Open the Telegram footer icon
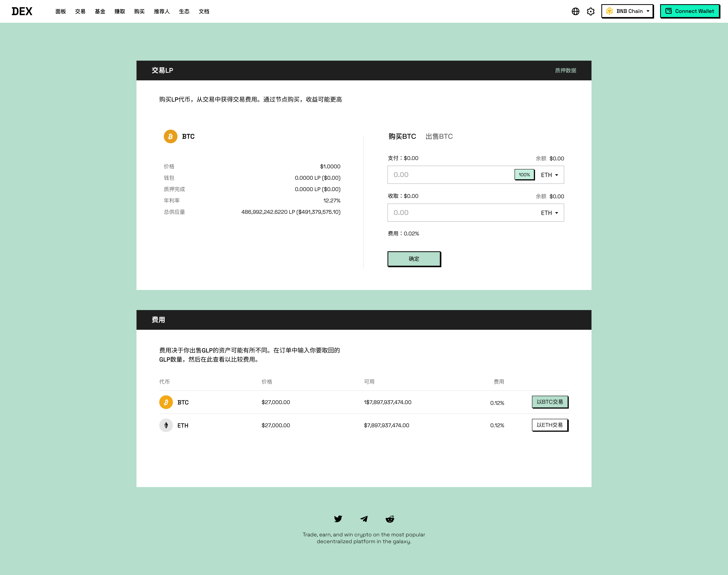728x575 pixels. pyautogui.click(x=364, y=519)
